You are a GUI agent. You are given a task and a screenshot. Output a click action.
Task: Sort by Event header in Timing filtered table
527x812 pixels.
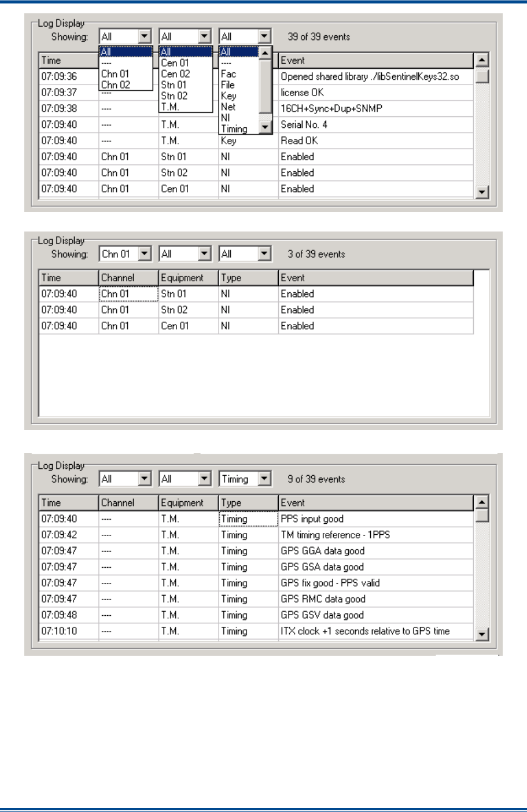(376, 503)
